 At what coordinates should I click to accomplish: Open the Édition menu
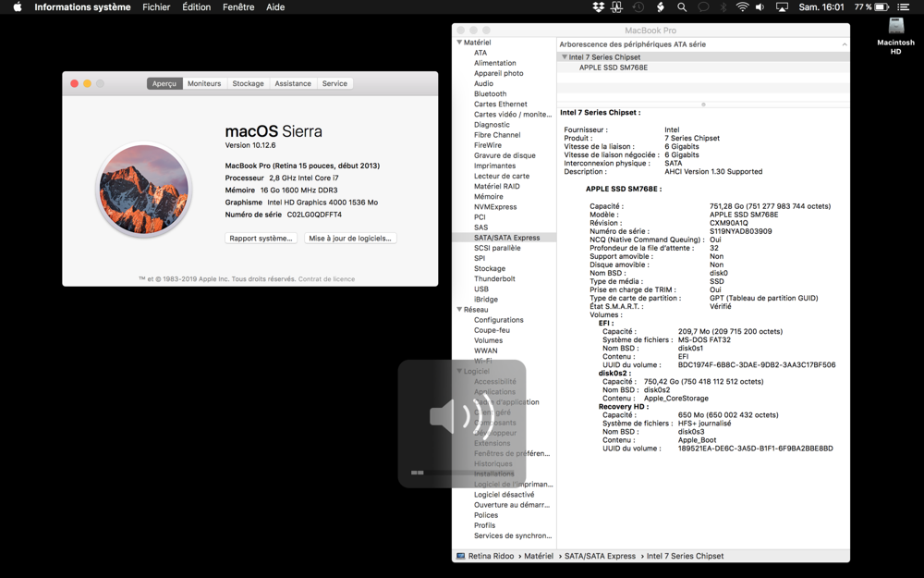tap(196, 7)
